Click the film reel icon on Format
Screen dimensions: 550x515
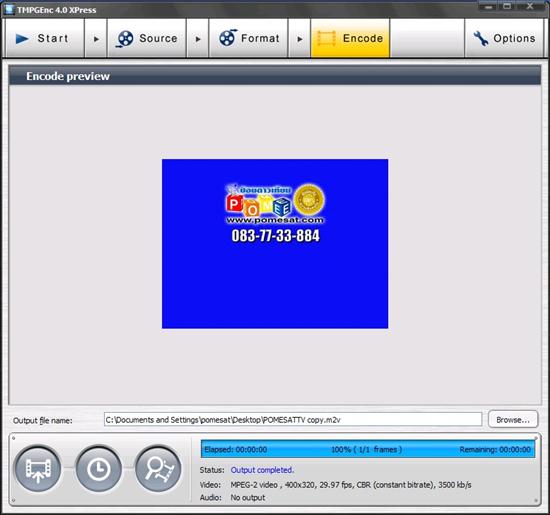pos(228,38)
